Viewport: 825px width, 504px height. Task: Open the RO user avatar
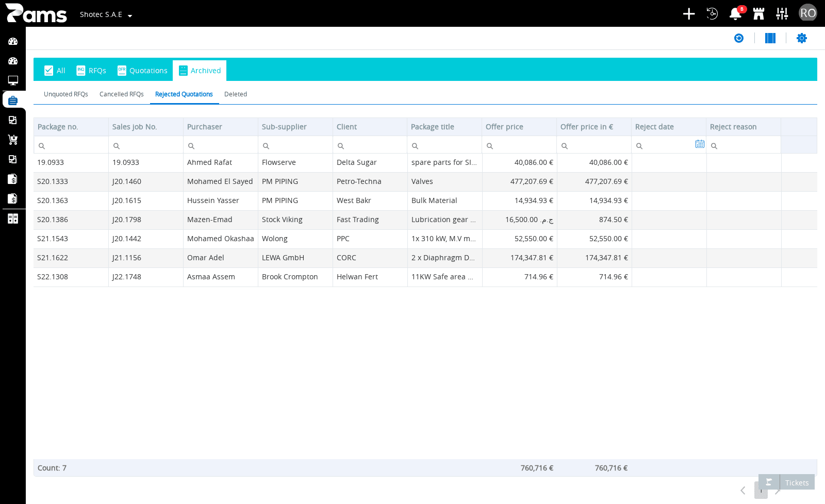[x=807, y=13]
